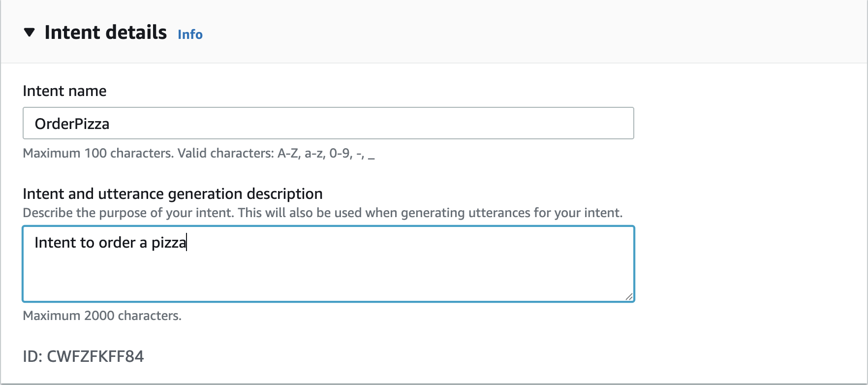Click 'Valid characters' in the name hint
The image size is (868, 385).
tap(225, 154)
